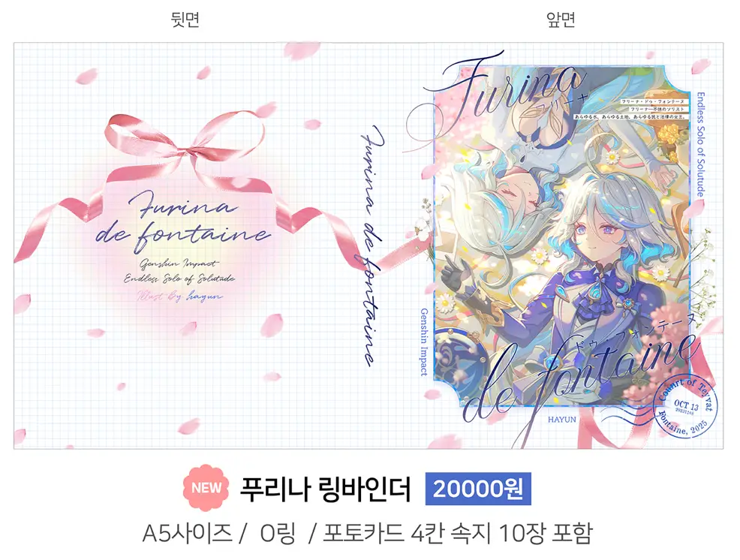Click the O링 ring type text
Image resolution: width=740 pixels, height=560 pixels.
pos(278,534)
